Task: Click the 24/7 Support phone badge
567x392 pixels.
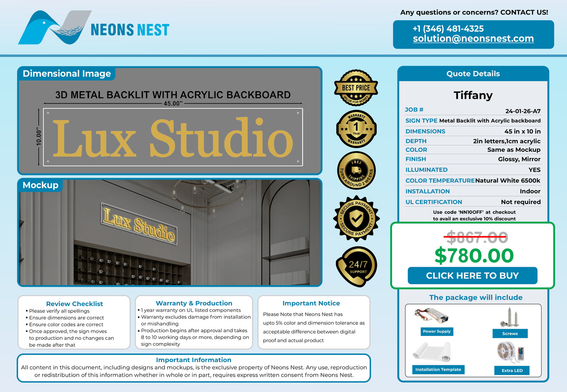Action: click(356, 267)
